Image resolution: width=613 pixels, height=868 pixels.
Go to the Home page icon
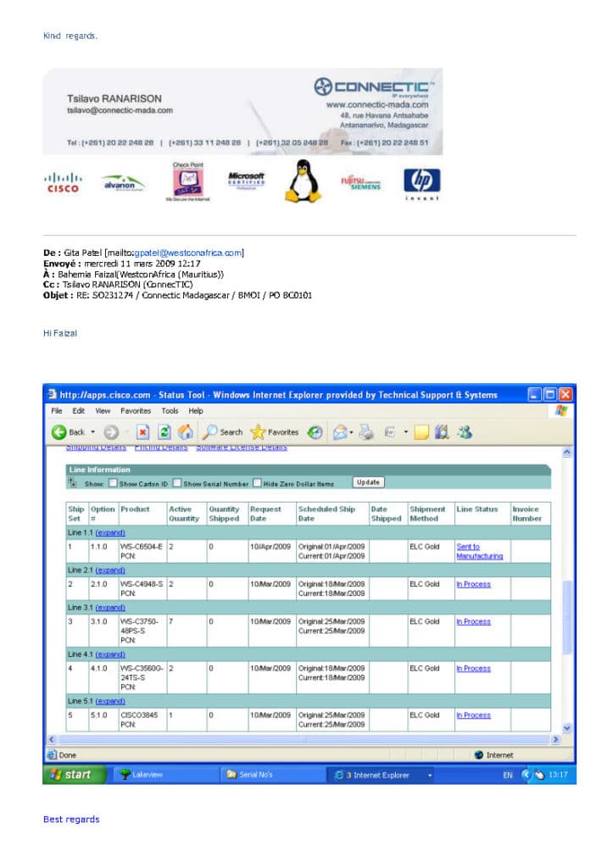point(186,432)
